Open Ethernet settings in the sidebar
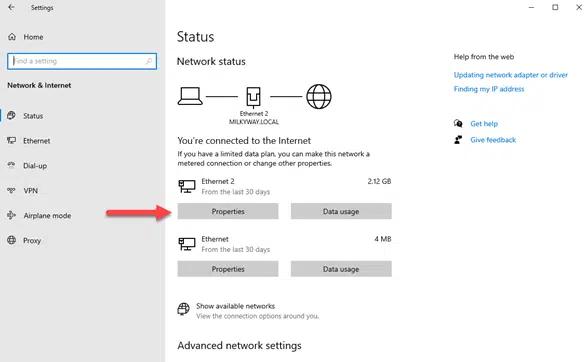 37,141
